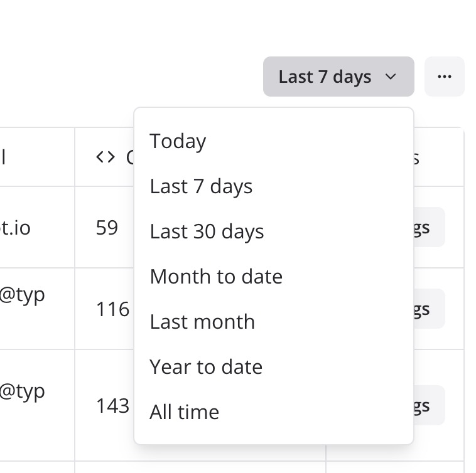Click the table cell showing 116
This screenshot has height=473, width=476.
click(x=112, y=309)
